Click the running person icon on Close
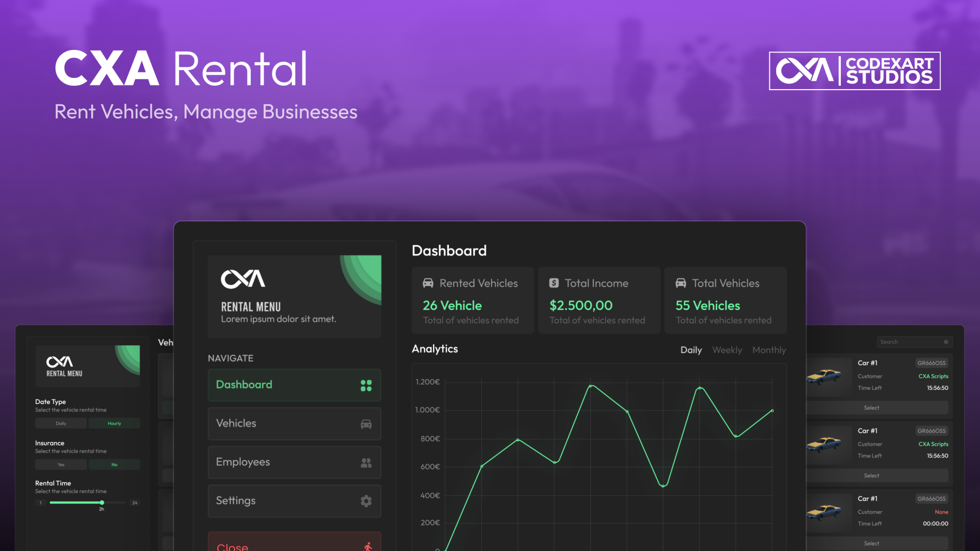 click(368, 547)
